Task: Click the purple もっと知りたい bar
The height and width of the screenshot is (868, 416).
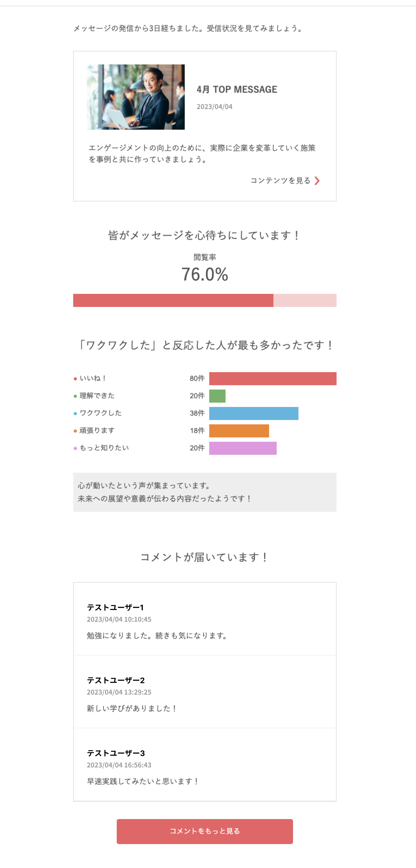Action: coord(243,449)
